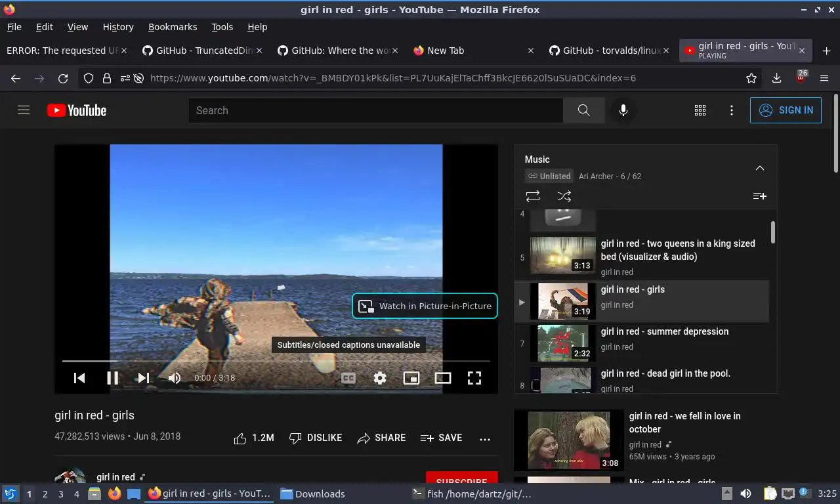The height and width of the screenshot is (504, 840).
Task: Open the Bookmarks menu
Action: tap(173, 27)
